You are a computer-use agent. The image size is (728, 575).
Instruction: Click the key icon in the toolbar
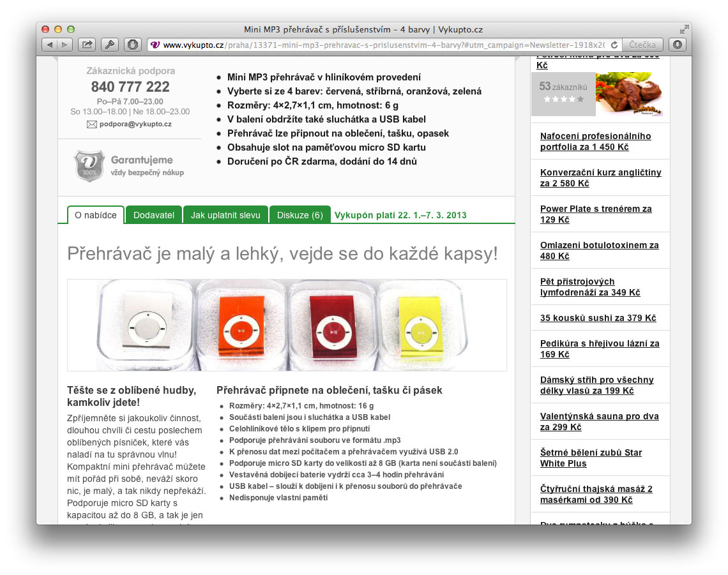(x=109, y=45)
